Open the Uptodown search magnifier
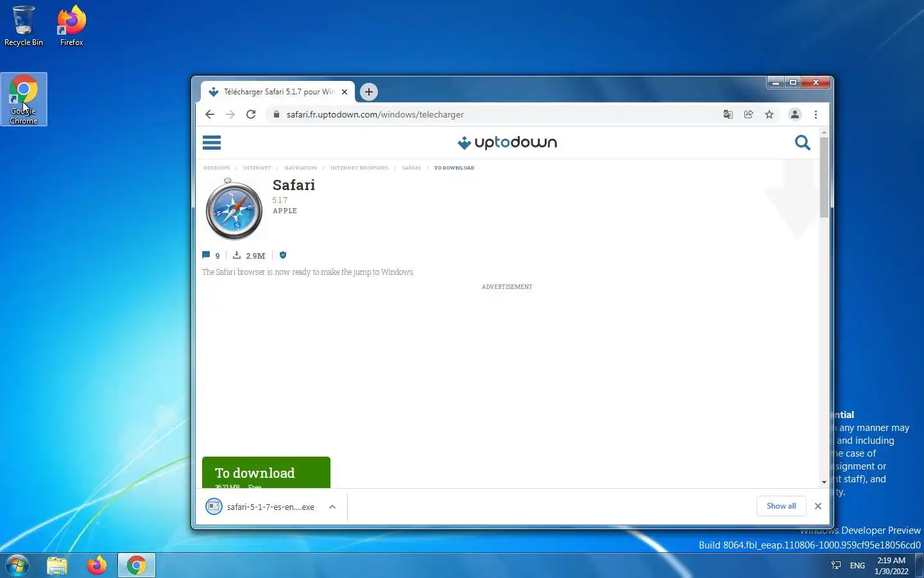Screen dimensions: 924x578 [802, 143]
